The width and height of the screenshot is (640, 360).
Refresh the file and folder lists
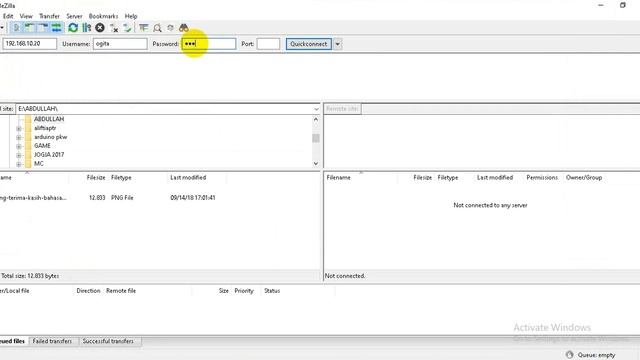(73, 28)
